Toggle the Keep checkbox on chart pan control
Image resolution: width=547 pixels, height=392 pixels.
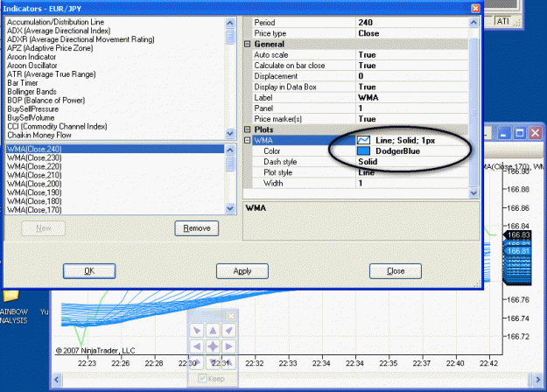[x=202, y=378]
